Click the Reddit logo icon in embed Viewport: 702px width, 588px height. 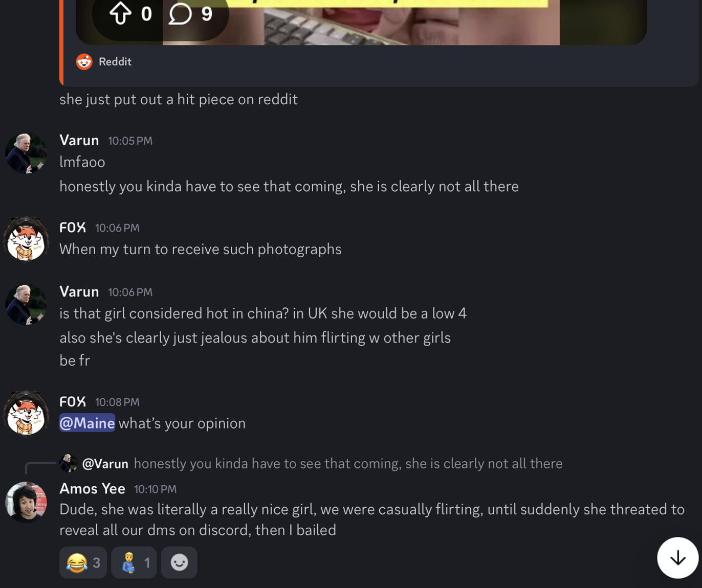point(84,62)
